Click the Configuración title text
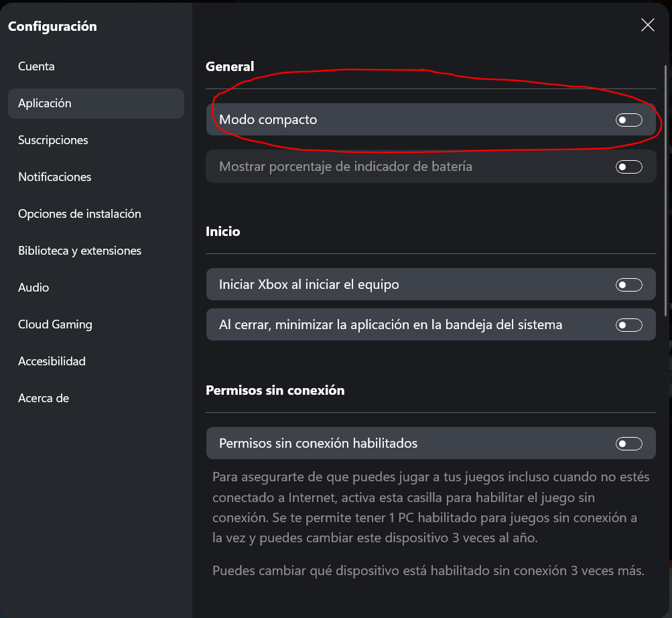 tap(52, 27)
